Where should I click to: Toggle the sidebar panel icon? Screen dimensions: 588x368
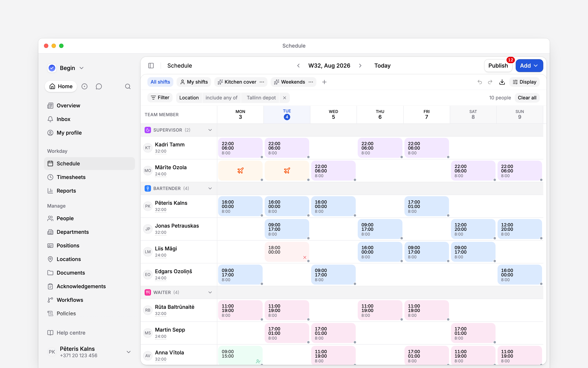151,65
